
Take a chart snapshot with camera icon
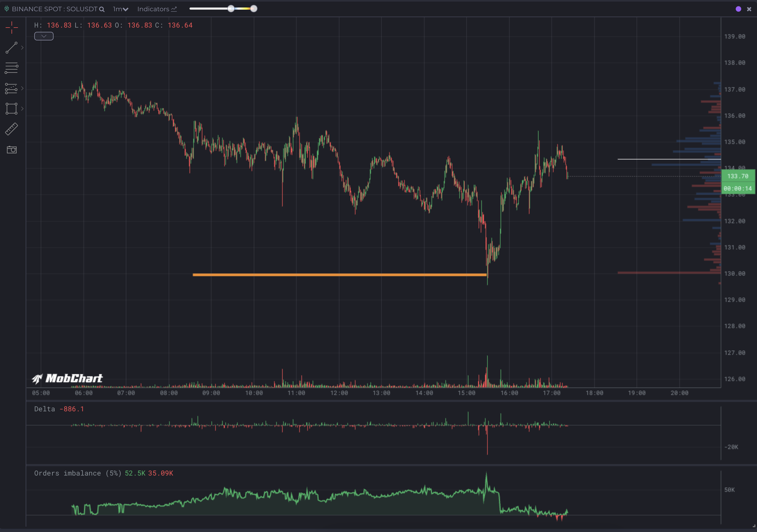[12, 150]
